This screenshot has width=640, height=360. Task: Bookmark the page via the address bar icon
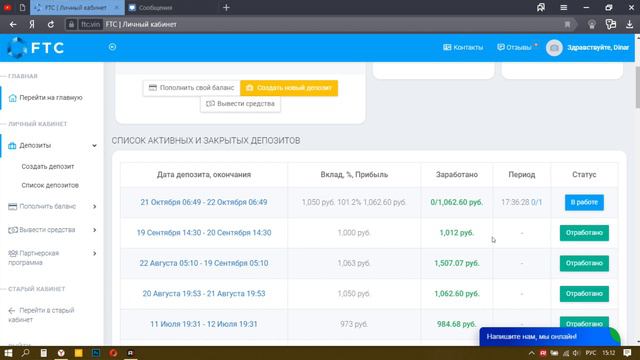pos(567,24)
